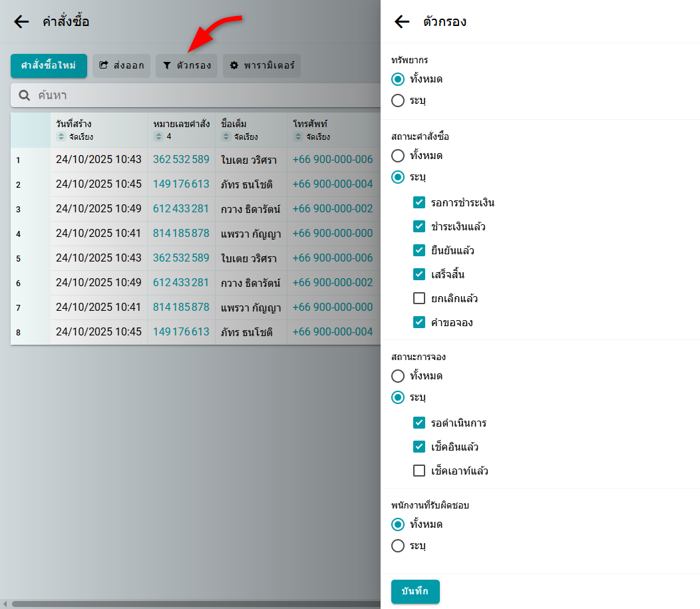Choose ระบุ under พนักงานที่รับผิดชอบ
The width and height of the screenshot is (700, 609).
click(398, 546)
